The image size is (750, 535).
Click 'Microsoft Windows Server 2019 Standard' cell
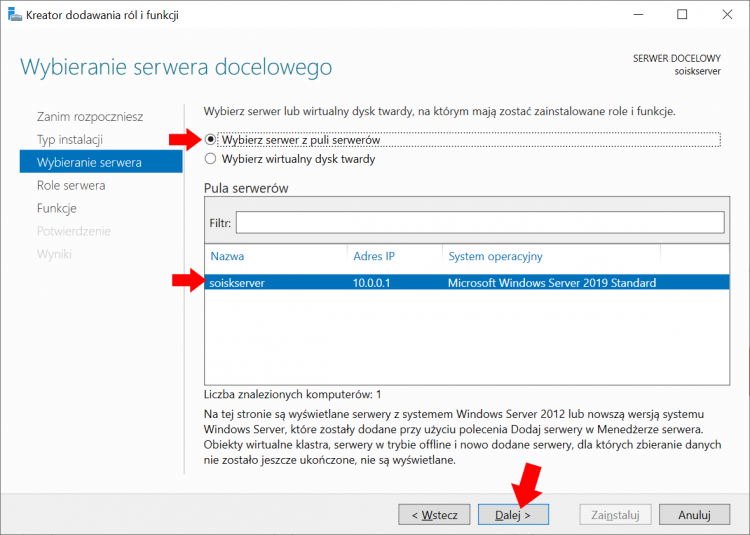point(552,283)
